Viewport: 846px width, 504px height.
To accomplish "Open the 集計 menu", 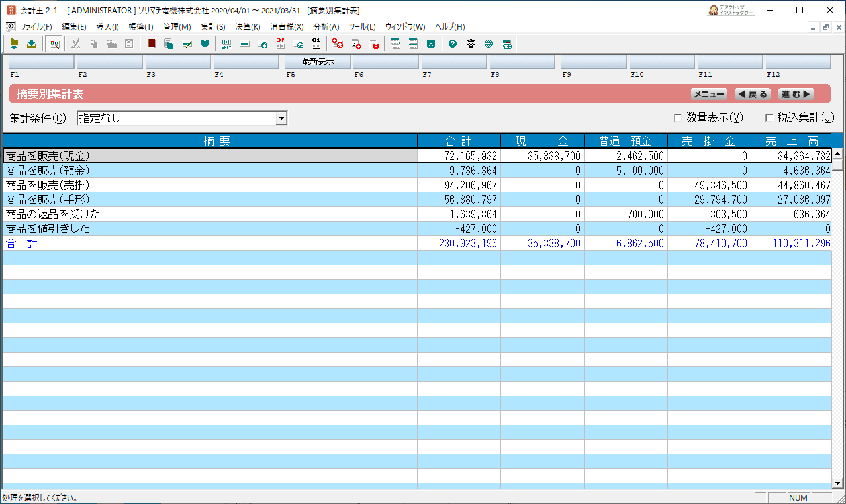I will [212, 27].
